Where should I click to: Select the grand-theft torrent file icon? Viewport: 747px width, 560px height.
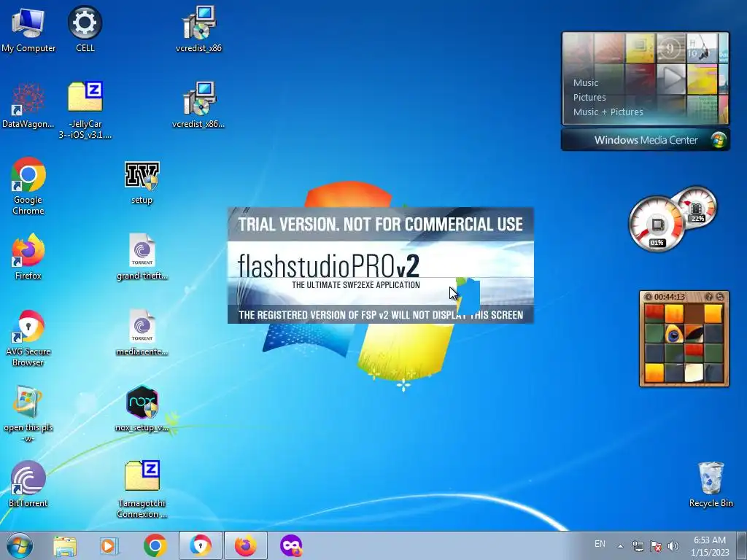point(142,256)
